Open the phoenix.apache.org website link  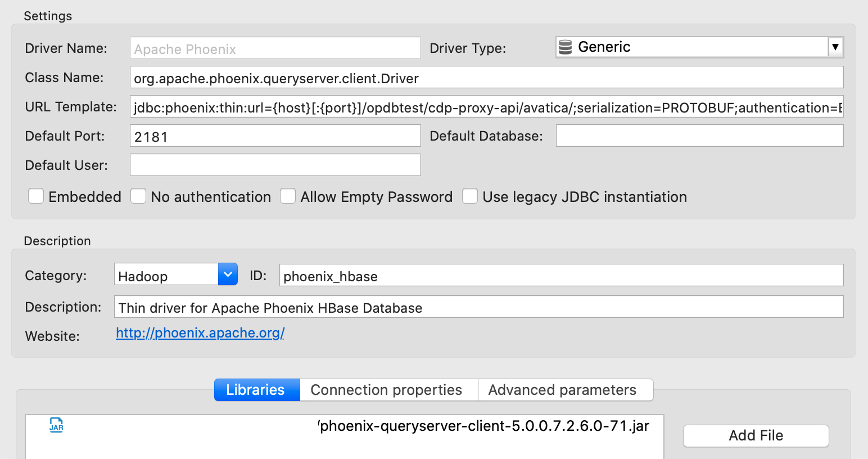tap(200, 332)
